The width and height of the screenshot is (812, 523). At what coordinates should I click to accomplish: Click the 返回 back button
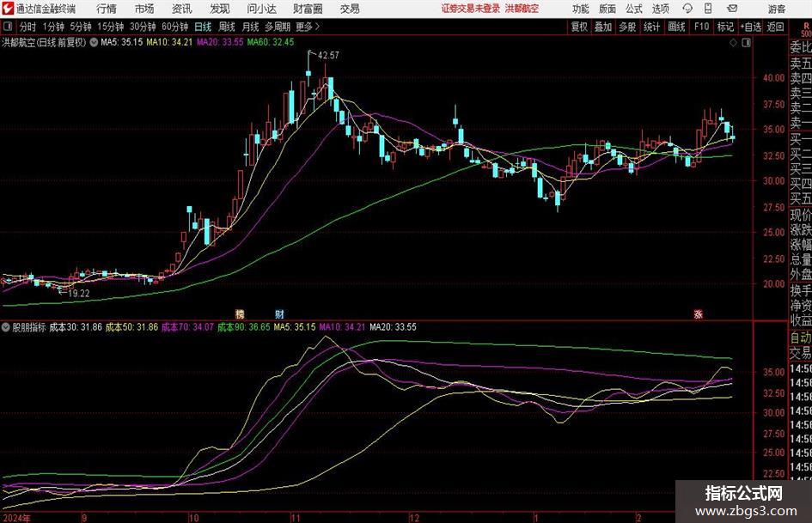pyautogui.click(x=775, y=27)
